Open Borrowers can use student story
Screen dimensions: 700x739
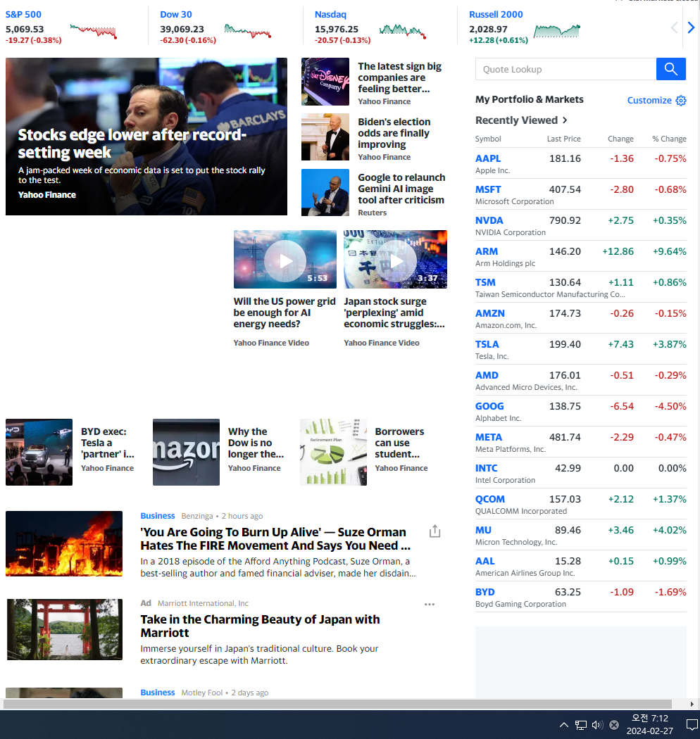(399, 443)
